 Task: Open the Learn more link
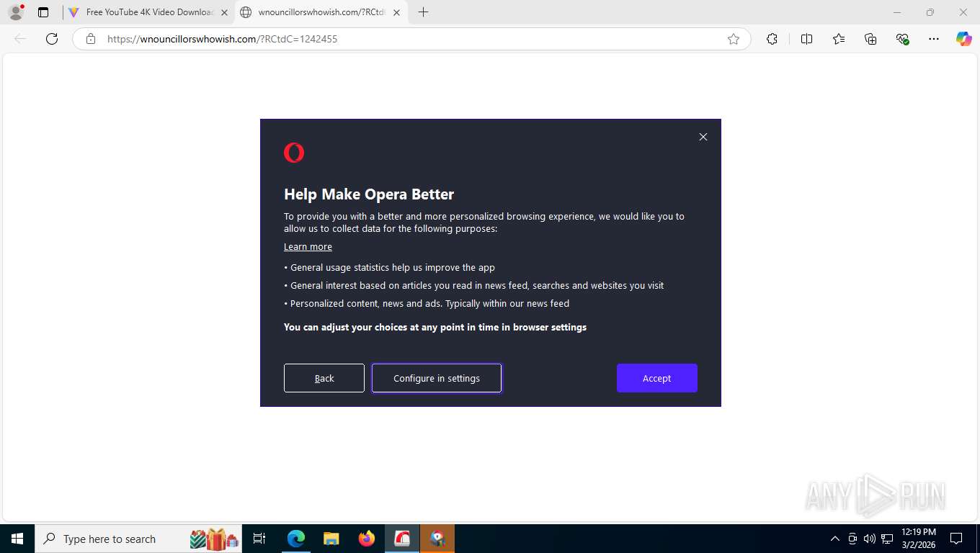point(308,246)
